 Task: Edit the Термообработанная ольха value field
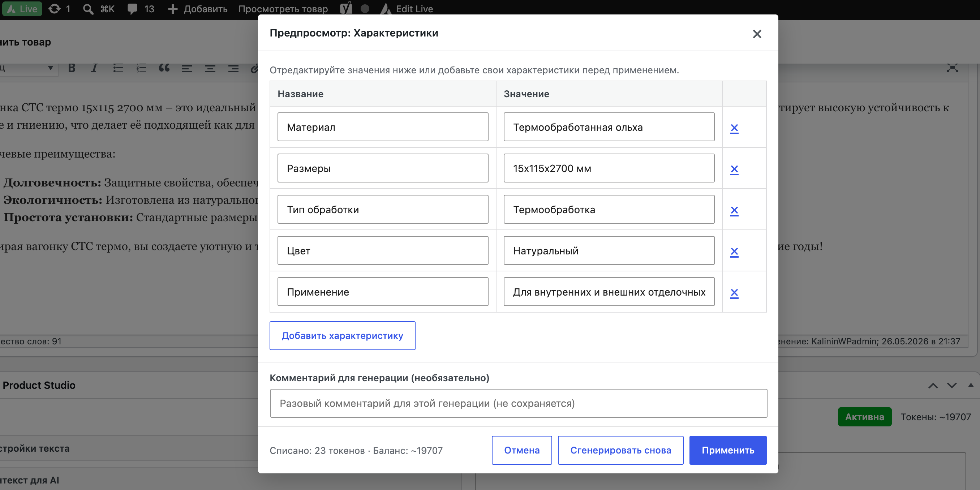[x=609, y=127]
